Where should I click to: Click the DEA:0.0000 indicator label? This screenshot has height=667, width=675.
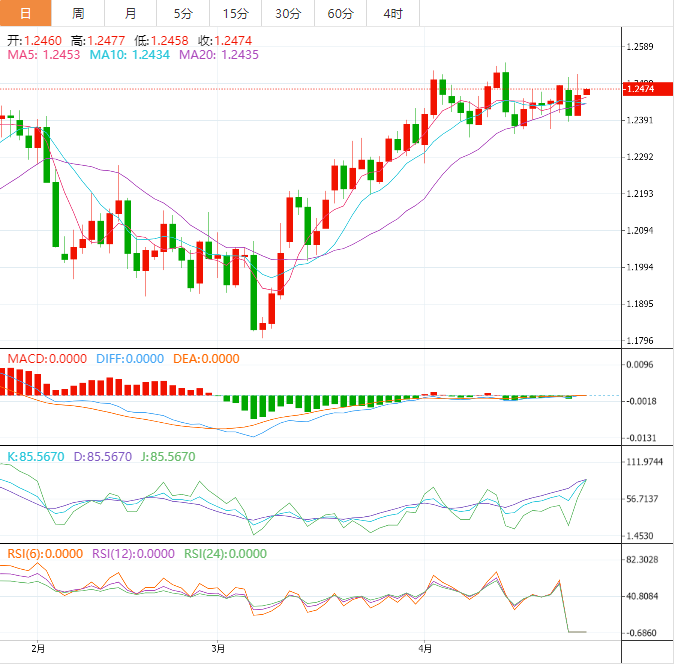[x=206, y=359]
